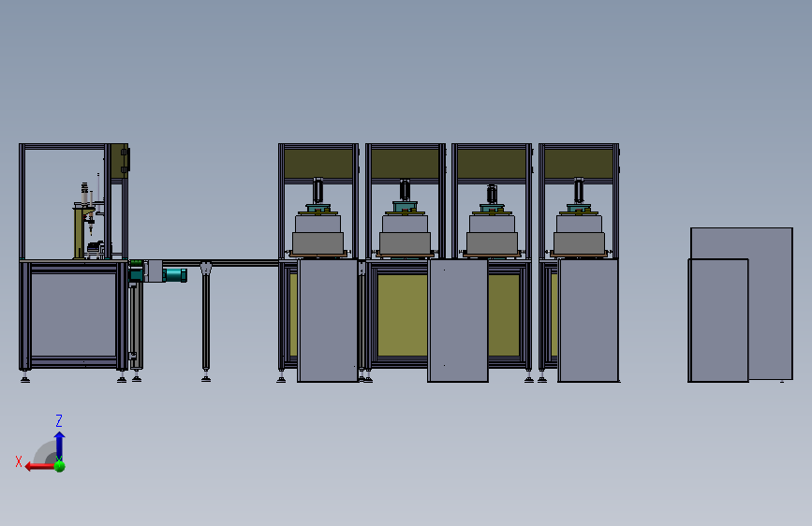Select the dispensing head assembly in left workstation
812x526 pixels.
(87, 219)
